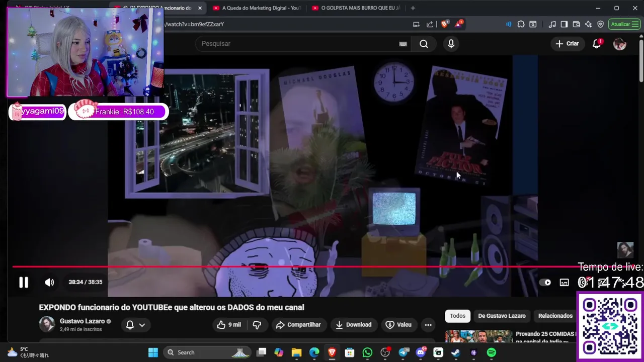
Task: Turn on subtitles with the captions button
Action: pyautogui.click(x=565, y=283)
